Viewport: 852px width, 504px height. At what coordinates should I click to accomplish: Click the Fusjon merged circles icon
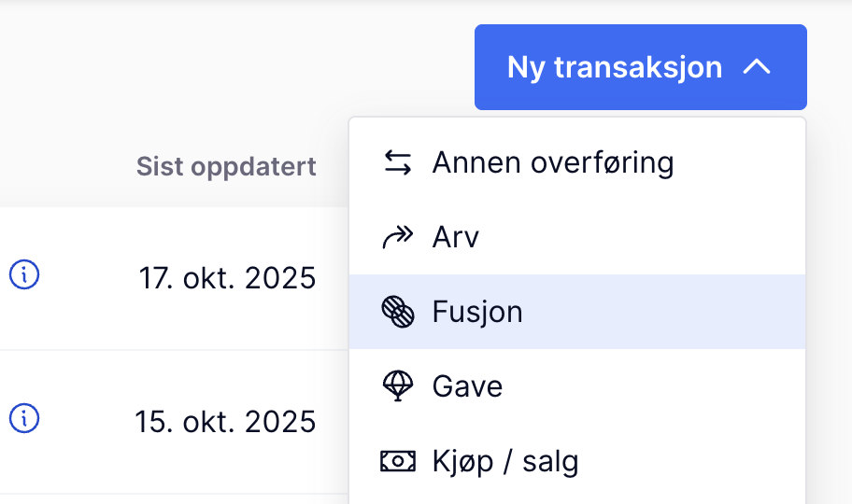(x=398, y=312)
